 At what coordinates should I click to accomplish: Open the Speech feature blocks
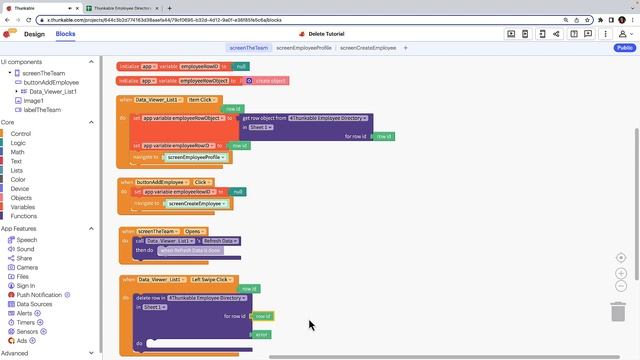tap(27, 240)
